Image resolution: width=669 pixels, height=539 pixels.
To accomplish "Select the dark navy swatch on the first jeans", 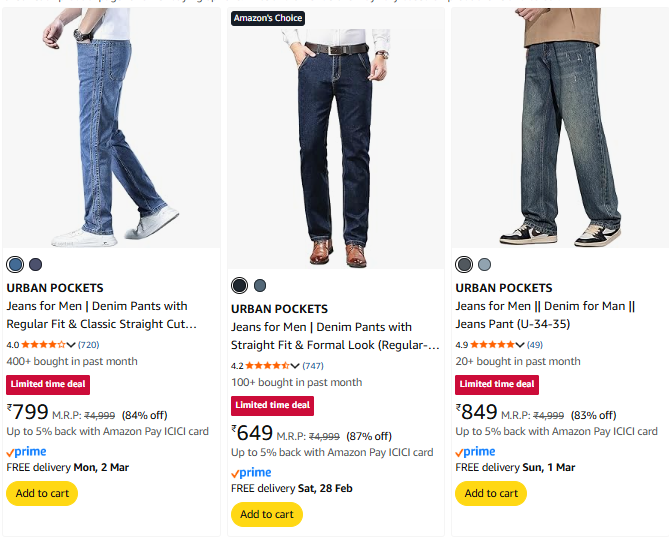I will click(x=36, y=265).
